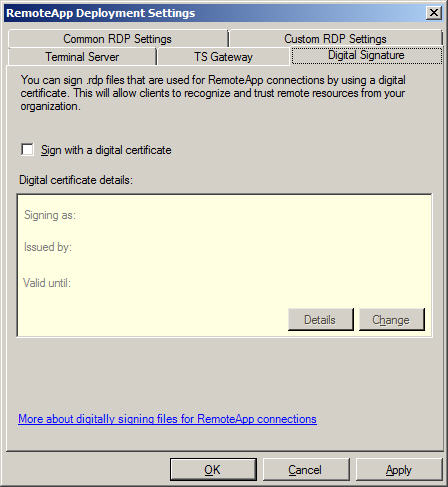The width and height of the screenshot is (448, 487).
Task: Click the Change certificate button
Action: point(391,320)
